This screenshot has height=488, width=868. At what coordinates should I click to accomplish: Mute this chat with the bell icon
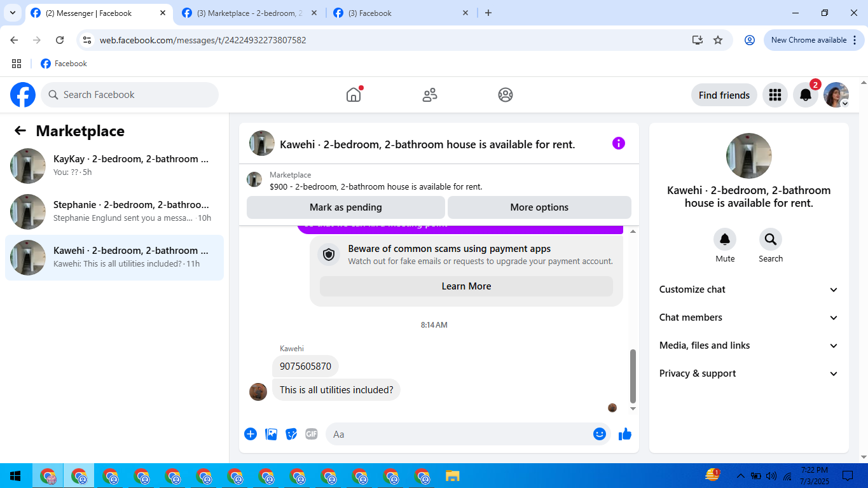725,239
